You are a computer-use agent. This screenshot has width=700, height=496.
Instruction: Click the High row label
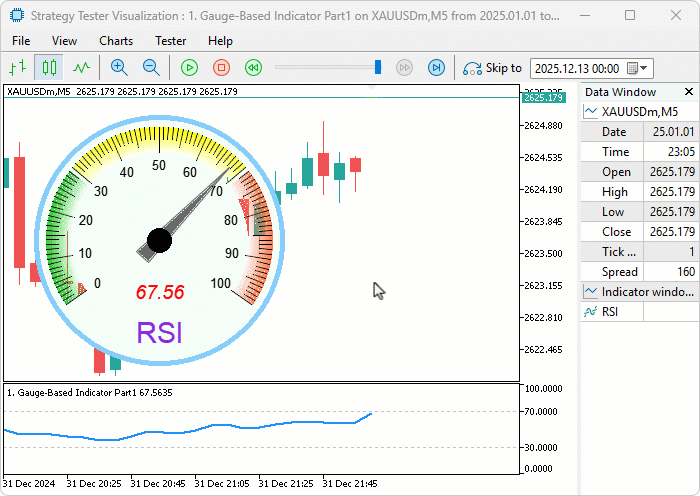point(615,192)
